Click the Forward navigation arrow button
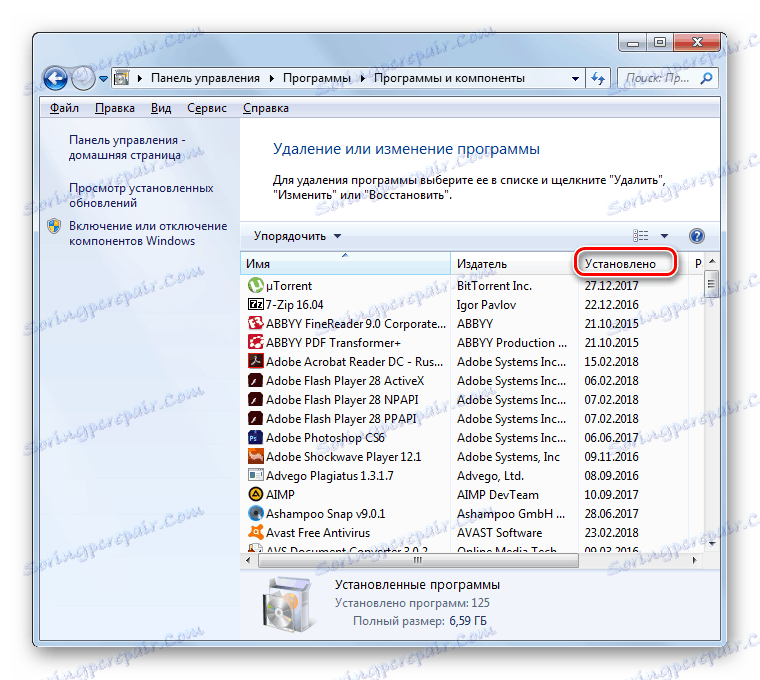The width and height of the screenshot is (760, 680). [x=83, y=78]
